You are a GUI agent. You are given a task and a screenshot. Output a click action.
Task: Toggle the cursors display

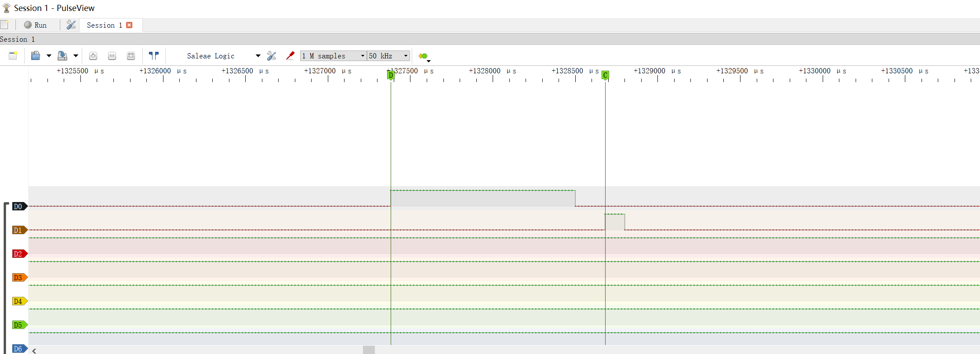154,56
